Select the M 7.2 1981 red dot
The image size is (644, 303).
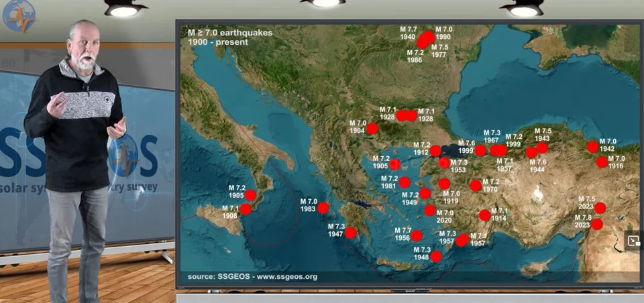(405, 182)
